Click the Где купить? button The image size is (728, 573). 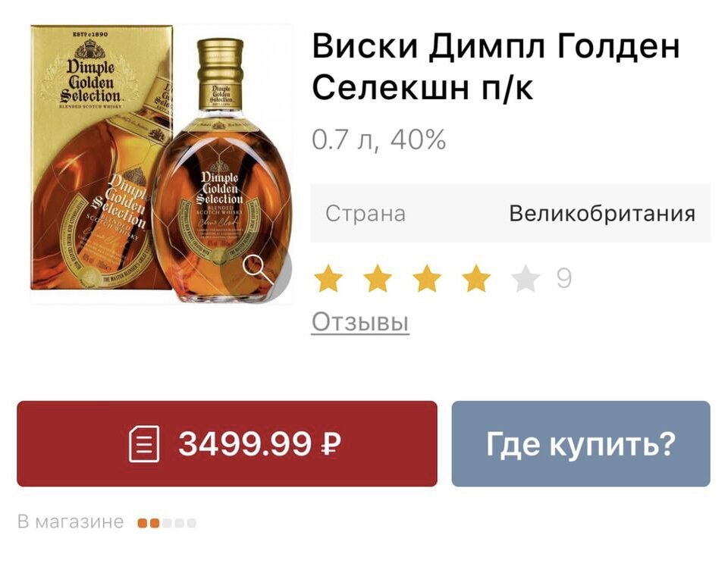(x=581, y=443)
